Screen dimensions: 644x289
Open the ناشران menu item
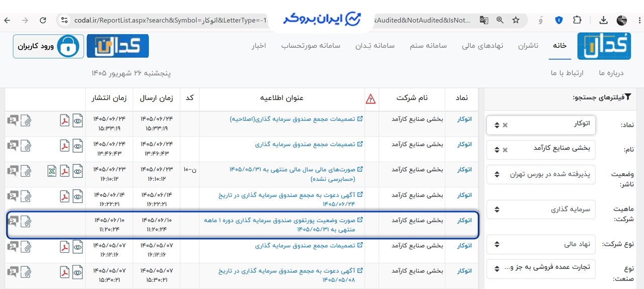[528, 46]
